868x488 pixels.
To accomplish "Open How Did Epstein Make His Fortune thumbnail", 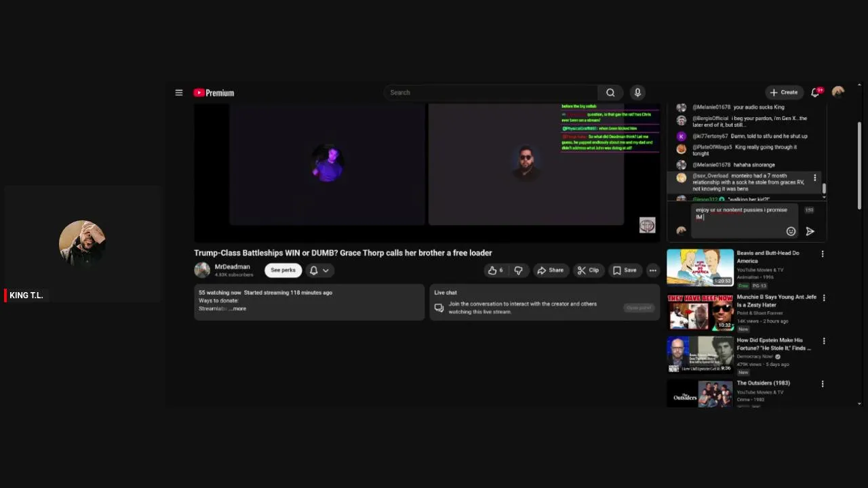I will pyautogui.click(x=700, y=354).
